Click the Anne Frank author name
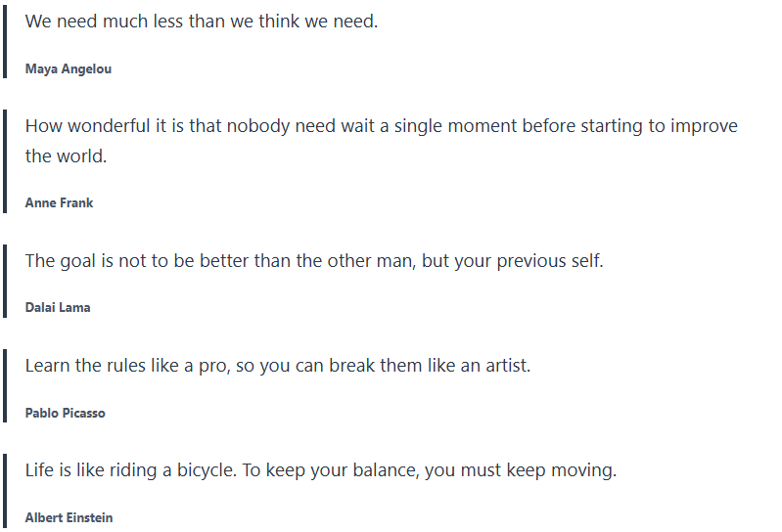The image size is (782, 532). [x=59, y=203]
